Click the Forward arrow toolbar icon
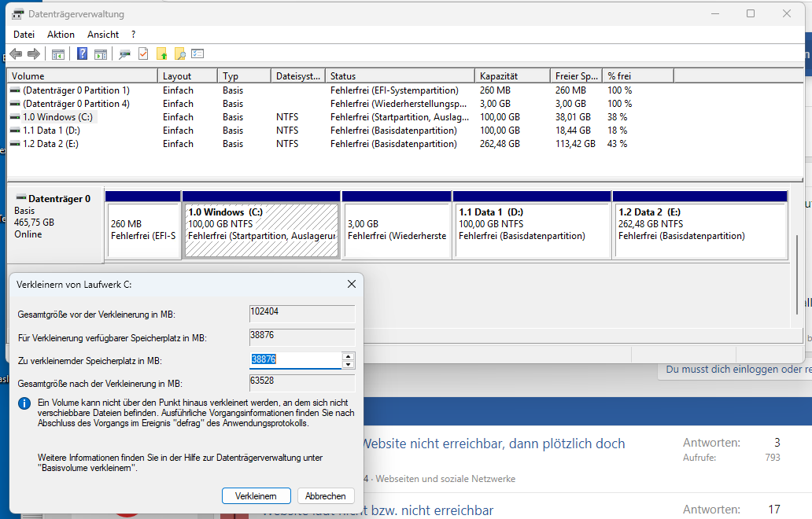Screen dimensions: 812x519 click(x=34, y=53)
